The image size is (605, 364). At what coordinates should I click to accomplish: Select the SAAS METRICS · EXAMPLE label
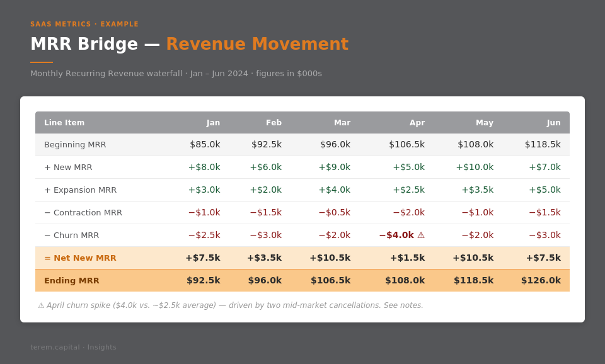[x=84, y=24]
